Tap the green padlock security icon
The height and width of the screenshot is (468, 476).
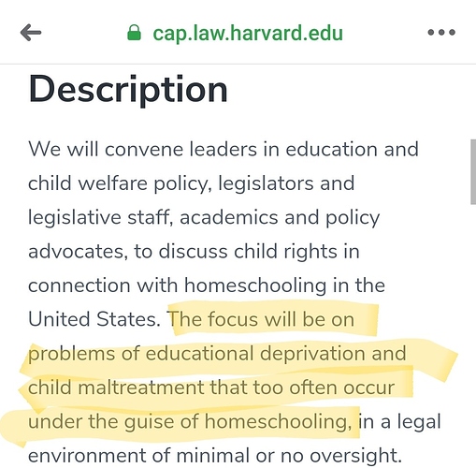135,33
